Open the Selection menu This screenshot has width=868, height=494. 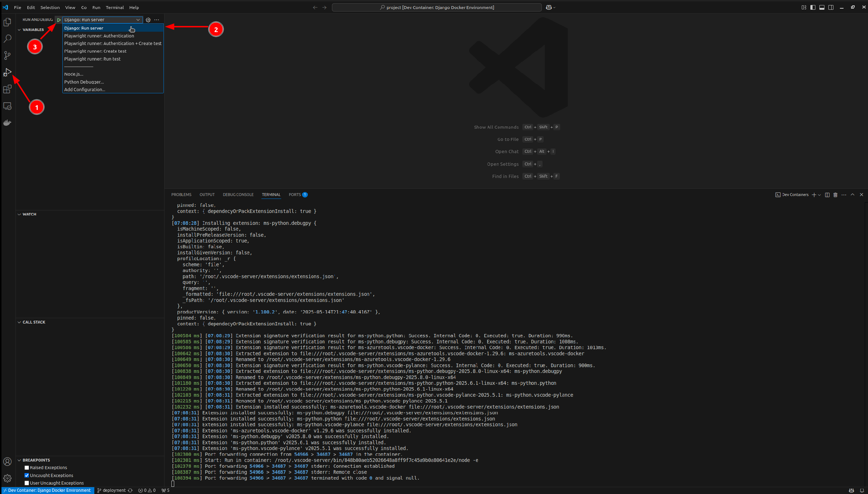pos(50,8)
